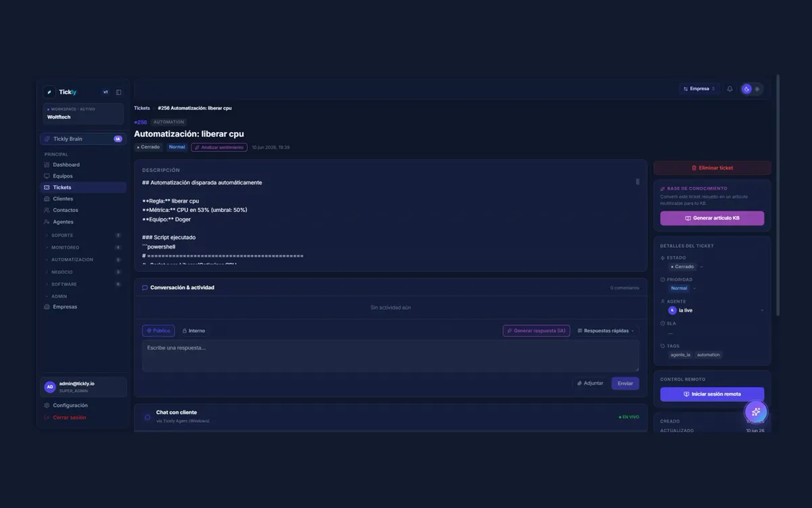Open the Empresa selector dropdown
Viewport: 812px width, 508px height.
699,89
